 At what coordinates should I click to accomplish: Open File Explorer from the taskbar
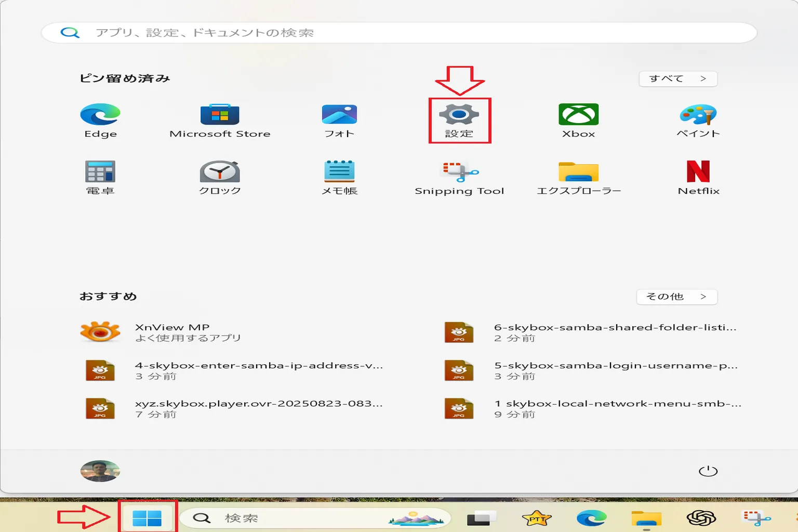[x=646, y=518]
